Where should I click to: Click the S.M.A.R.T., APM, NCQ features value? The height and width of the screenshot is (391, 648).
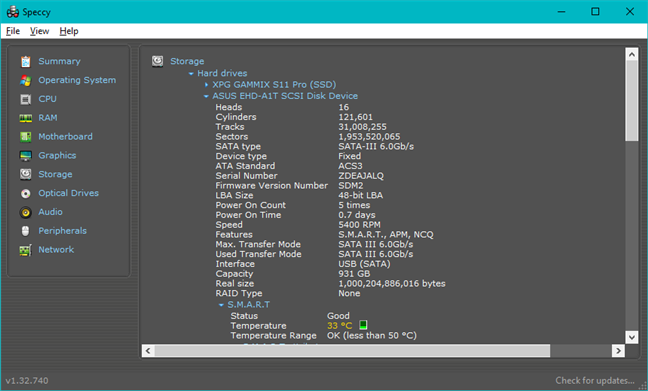tap(386, 235)
